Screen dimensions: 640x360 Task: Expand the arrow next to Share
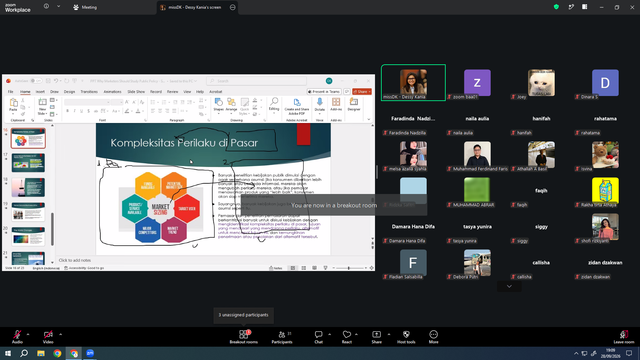coord(389,334)
